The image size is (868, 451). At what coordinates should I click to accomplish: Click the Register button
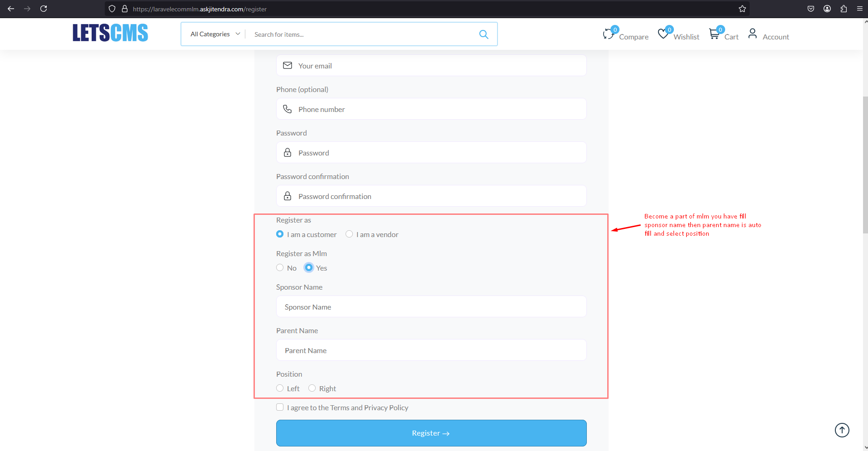[430, 433]
